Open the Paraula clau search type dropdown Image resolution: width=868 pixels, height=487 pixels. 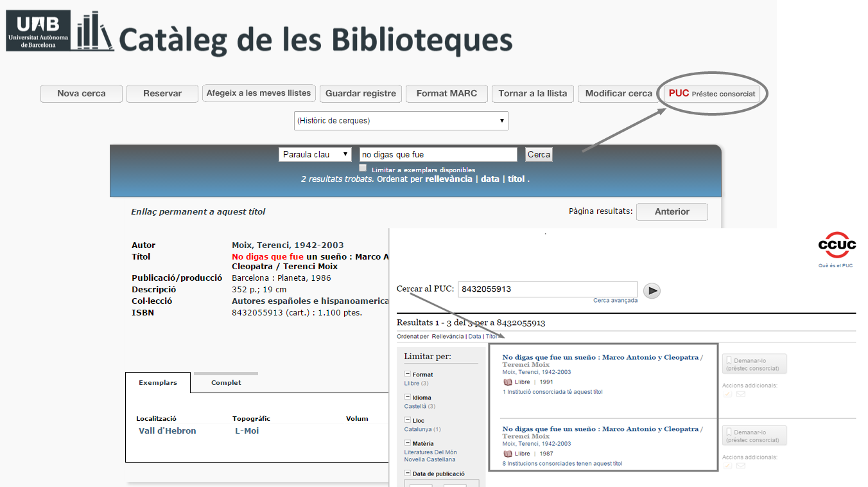click(x=315, y=154)
